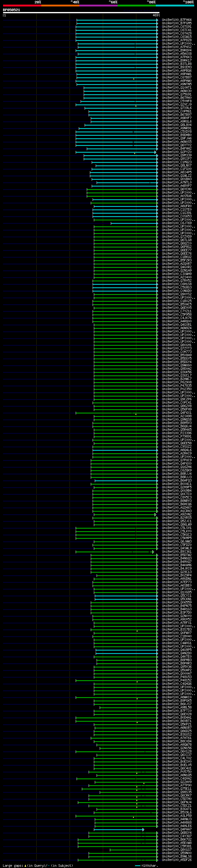Select the UniRef100_Q6P8G2 entry

176,247
